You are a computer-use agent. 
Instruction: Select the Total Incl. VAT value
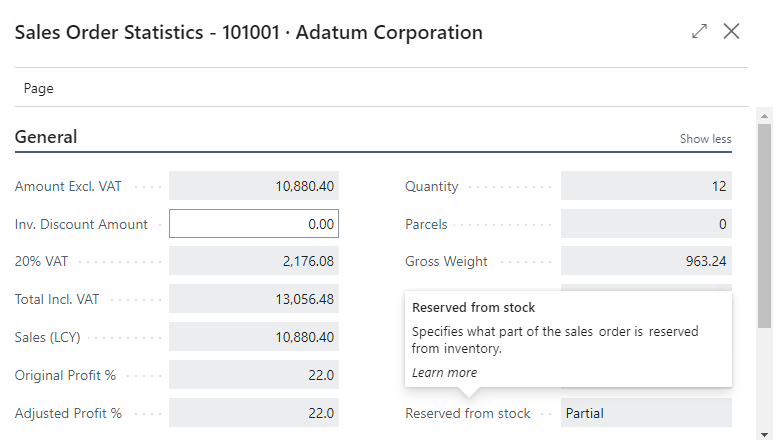pyautogui.click(x=254, y=299)
